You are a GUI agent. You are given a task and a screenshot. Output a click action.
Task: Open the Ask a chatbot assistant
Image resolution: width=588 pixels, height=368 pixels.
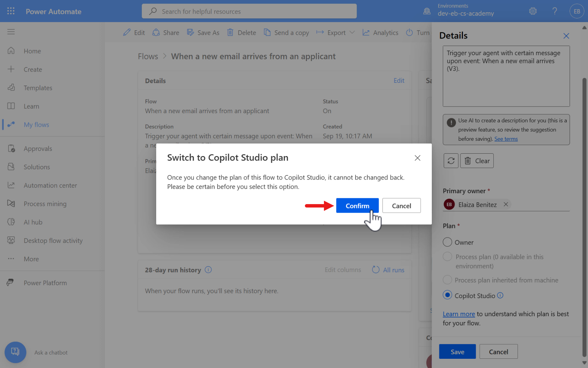pos(15,352)
